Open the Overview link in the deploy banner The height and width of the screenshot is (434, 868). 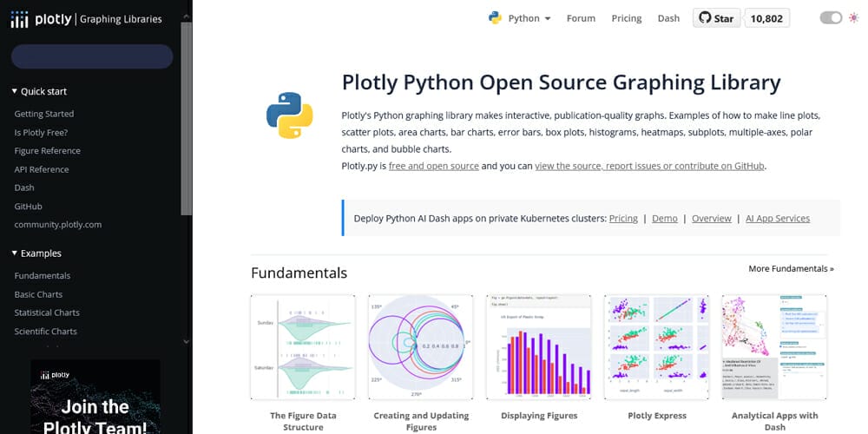tap(712, 219)
